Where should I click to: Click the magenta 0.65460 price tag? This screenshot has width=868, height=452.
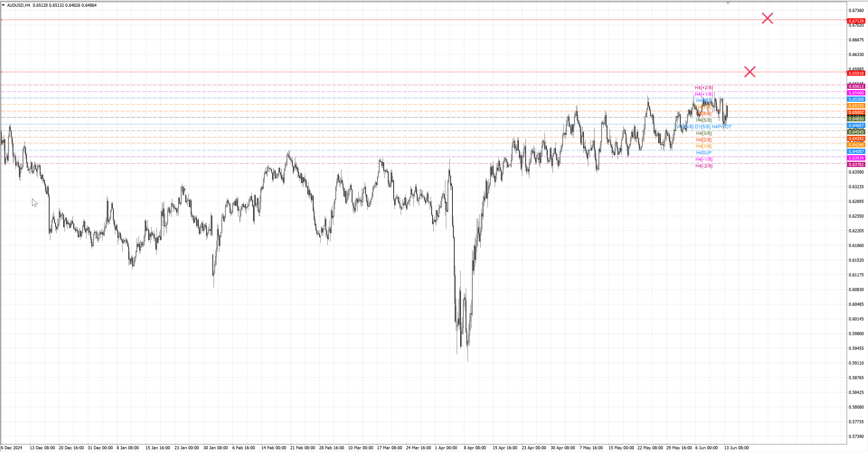tap(856, 93)
